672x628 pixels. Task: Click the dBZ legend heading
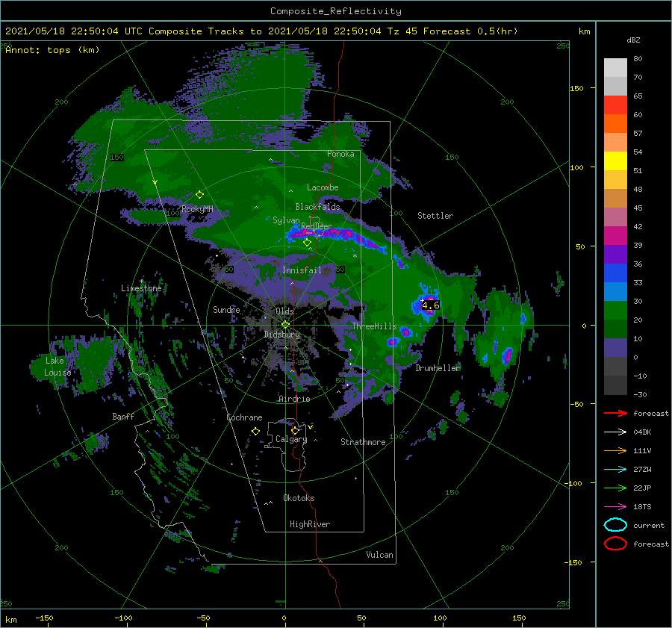pos(633,40)
